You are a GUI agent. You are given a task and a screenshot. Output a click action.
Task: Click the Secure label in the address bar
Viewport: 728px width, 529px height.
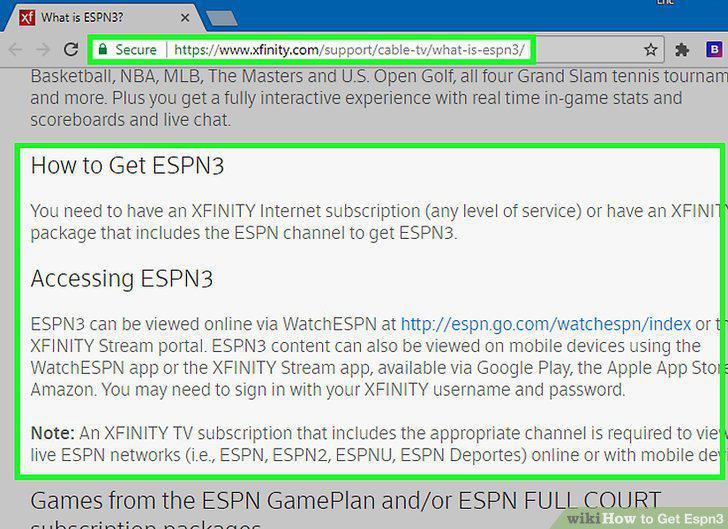tap(136, 49)
